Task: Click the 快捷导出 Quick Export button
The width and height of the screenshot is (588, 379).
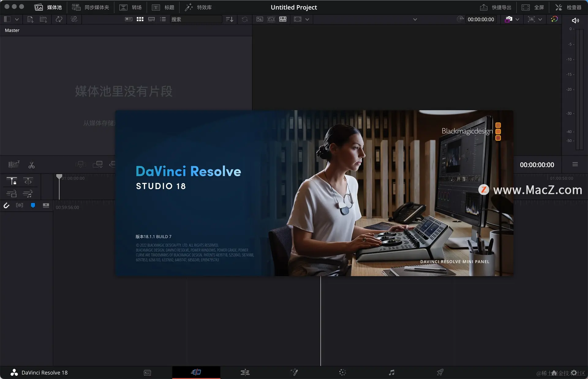Action: pos(496,7)
